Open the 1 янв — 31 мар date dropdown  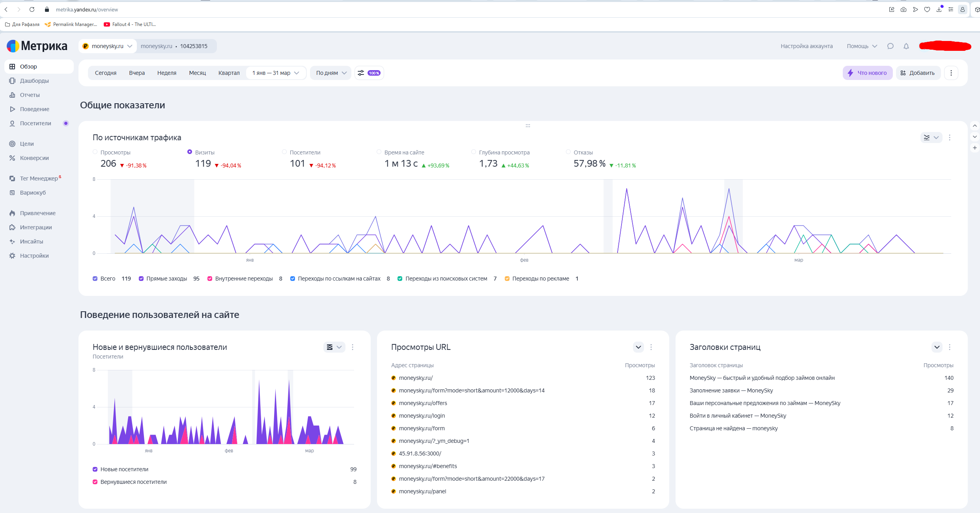click(x=276, y=73)
